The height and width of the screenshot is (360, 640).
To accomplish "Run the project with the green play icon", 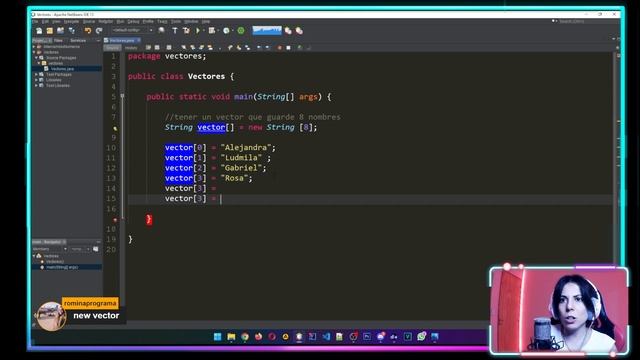I will coord(198,31).
